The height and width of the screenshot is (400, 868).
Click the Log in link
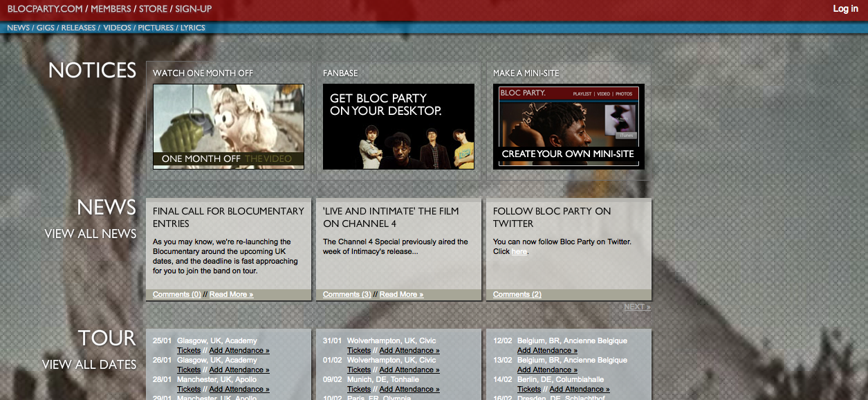[845, 9]
